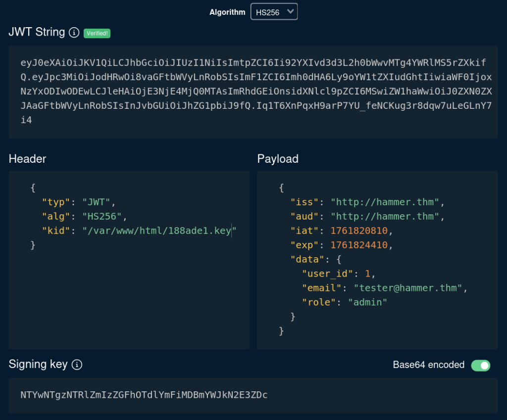The image size is (507, 420).
Task: Click the user_id value 1
Action: click(x=367, y=274)
